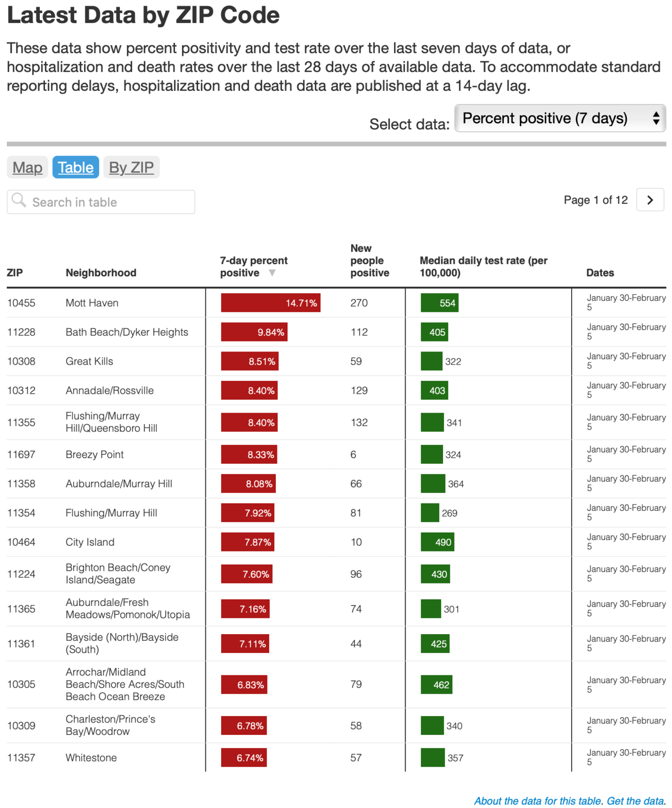Sort the table by ZIP column
This screenshot has width=672, height=808.
click(x=15, y=273)
